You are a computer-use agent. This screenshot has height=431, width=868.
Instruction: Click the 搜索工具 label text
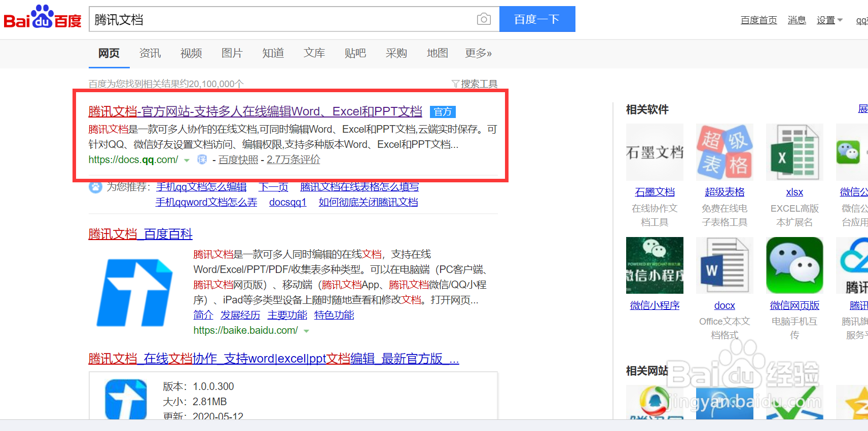click(x=479, y=84)
